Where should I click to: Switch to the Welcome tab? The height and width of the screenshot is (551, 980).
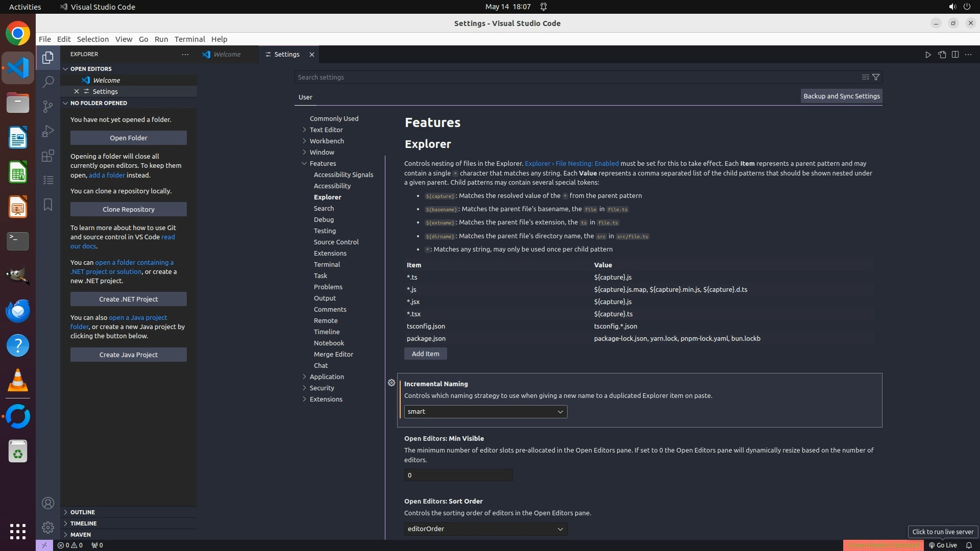pos(227,55)
